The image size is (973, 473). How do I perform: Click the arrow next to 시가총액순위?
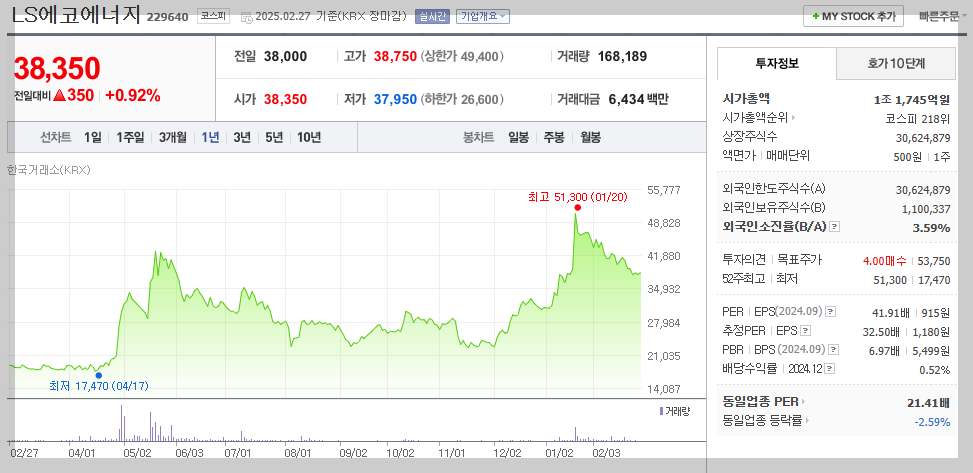click(x=793, y=118)
